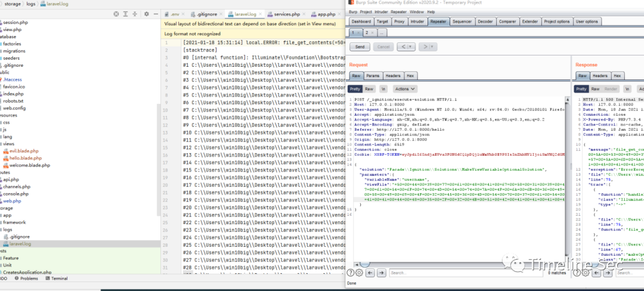Click the Response search next-match arrow
The image size is (644, 291).
[608, 273]
